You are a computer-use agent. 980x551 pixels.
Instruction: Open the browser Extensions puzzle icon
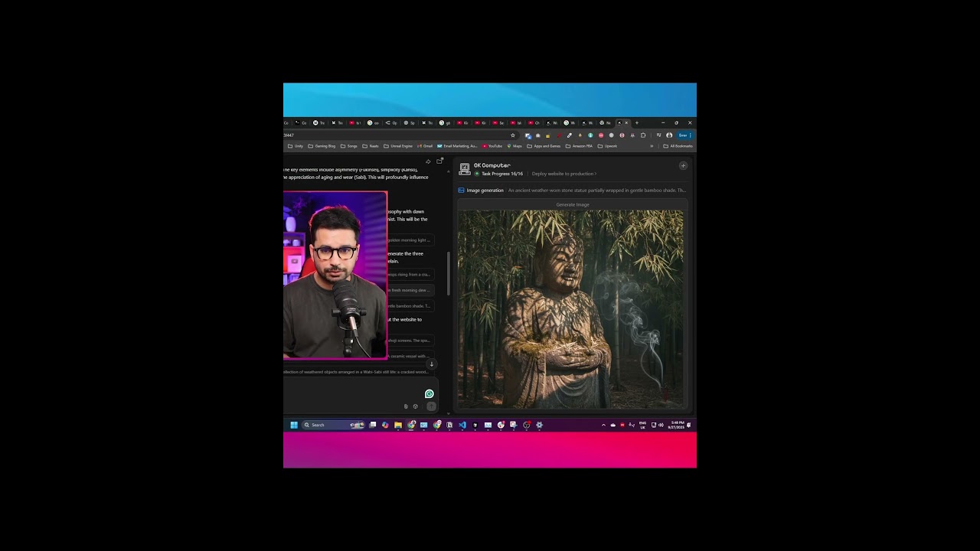(x=643, y=135)
